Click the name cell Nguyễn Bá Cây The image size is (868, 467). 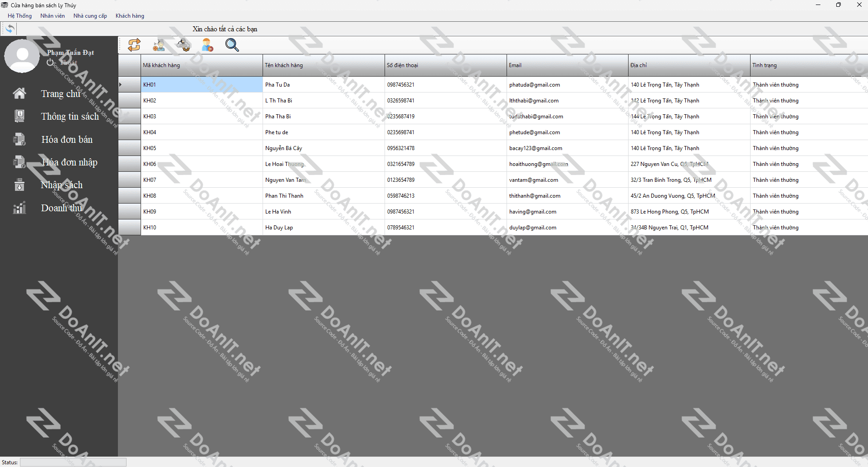tap(323, 148)
